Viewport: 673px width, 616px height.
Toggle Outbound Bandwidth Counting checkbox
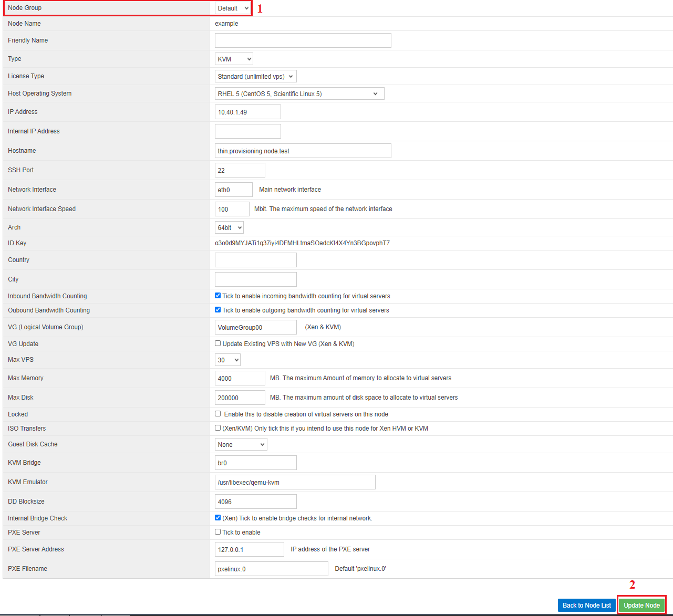[218, 310]
